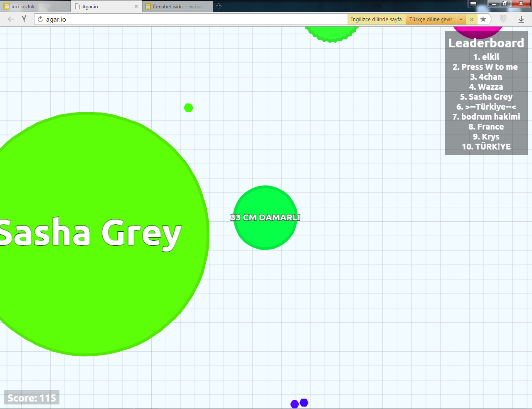Image resolution: width=532 pixels, height=409 pixels.
Task: Switch to the Cenabet isidci tab
Action: click(177, 6)
